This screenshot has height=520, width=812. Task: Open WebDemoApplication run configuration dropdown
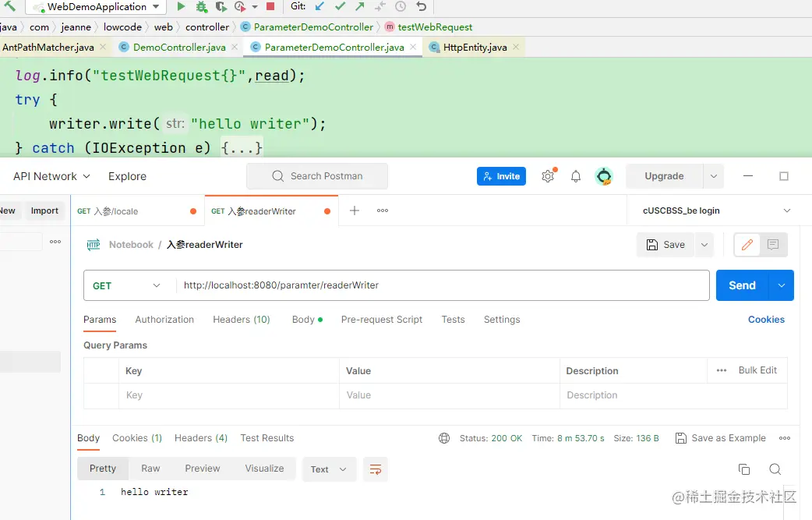(x=97, y=7)
